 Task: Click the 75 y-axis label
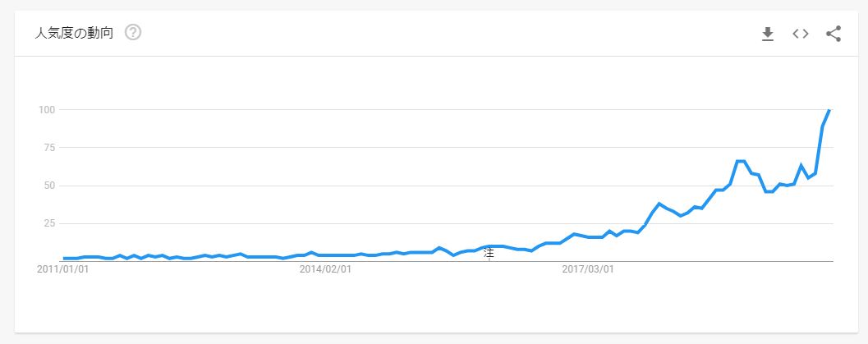tap(48, 148)
